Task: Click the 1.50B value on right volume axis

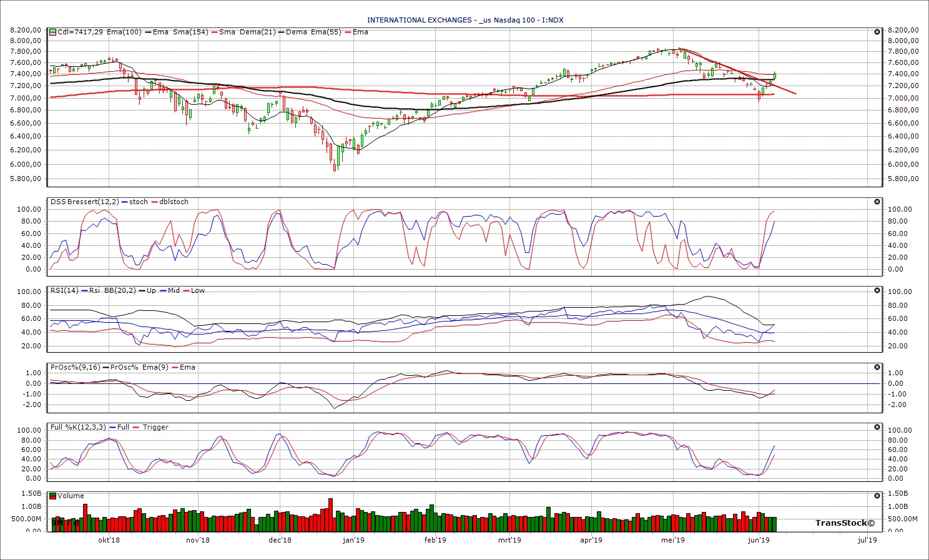Action: coord(897,494)
